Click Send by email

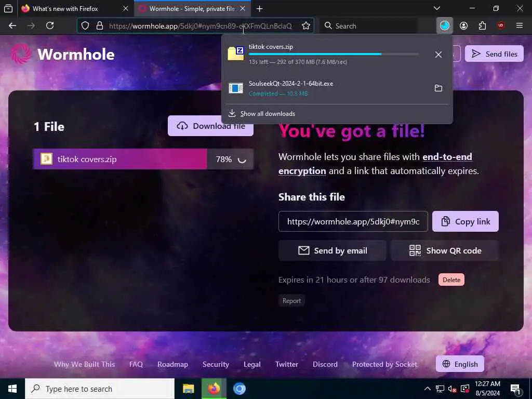click(332, 250)
